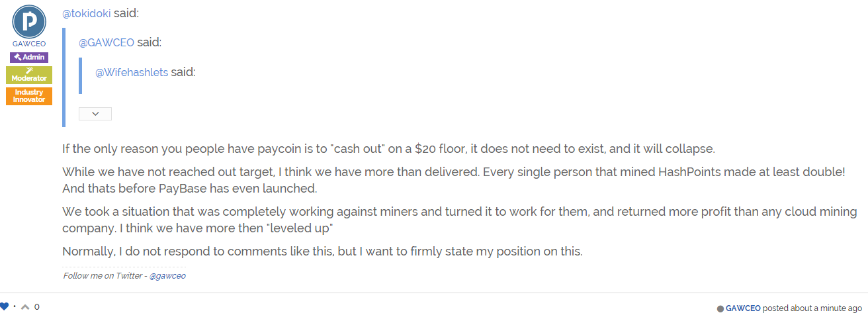This screenshot has height=321, width=868.
Task: Expand the collapsed quote with chevron button
Action: (95, 114)
